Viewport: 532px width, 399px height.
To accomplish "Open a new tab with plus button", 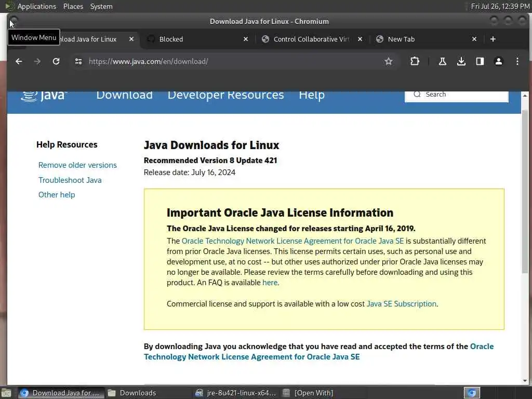I will [x=493, y=39].
